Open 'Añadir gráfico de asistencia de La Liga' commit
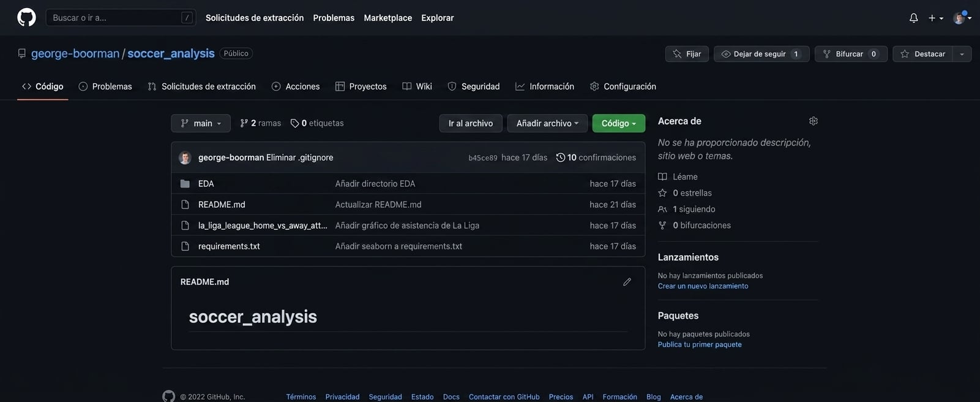Screen dimensions: 980x402 [x=407, y=226]
